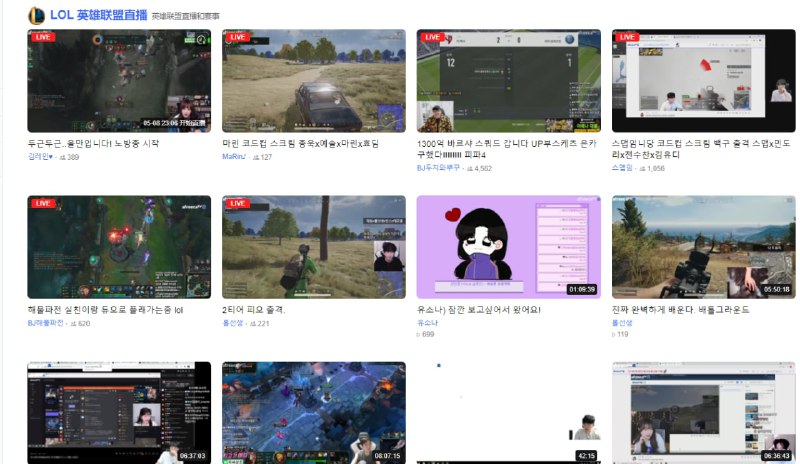Viewport: 800px width, 464px height.
Task: Open the title '마린 코드컵 스크림'
Action: click(x=301, y=143)
